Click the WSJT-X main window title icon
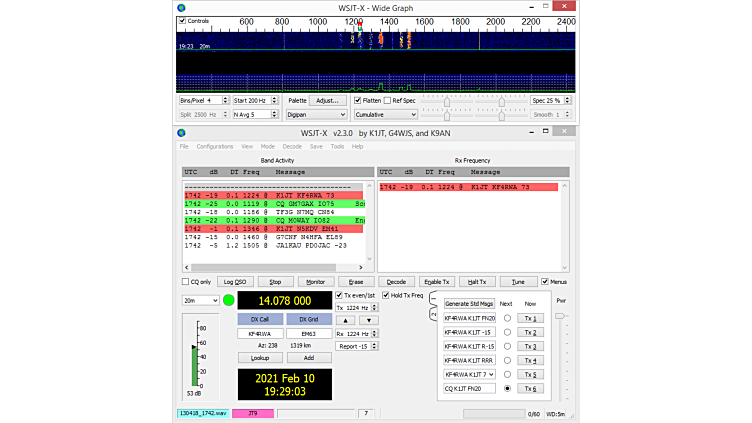Viewport: 752px width, 423px height. pyautogui.click(x=182, y=132)
